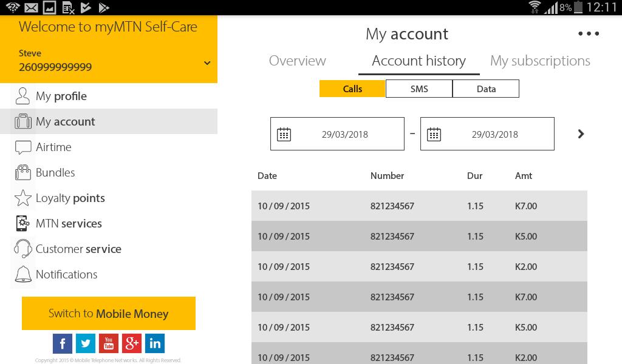Select the Airtime section icon
Image resolution: width=622 pixels, height=364 pixels.
(x=22, y=147)
